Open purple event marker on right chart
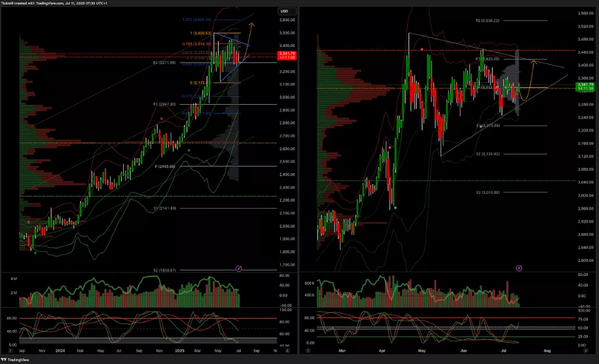 point(519,268)
